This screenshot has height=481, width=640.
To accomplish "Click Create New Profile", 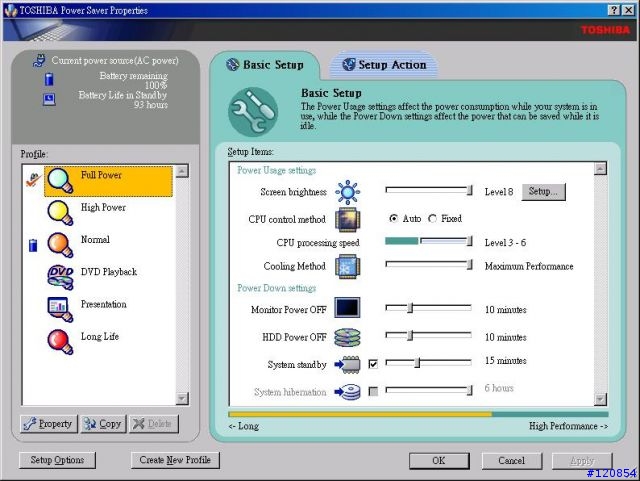I will point(175,460).
